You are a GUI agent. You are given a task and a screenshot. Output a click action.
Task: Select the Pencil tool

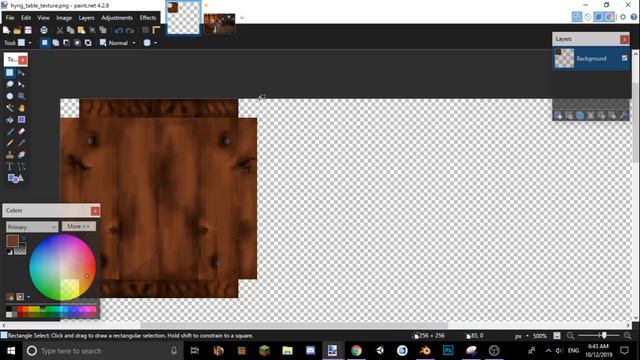pos(10,143)
